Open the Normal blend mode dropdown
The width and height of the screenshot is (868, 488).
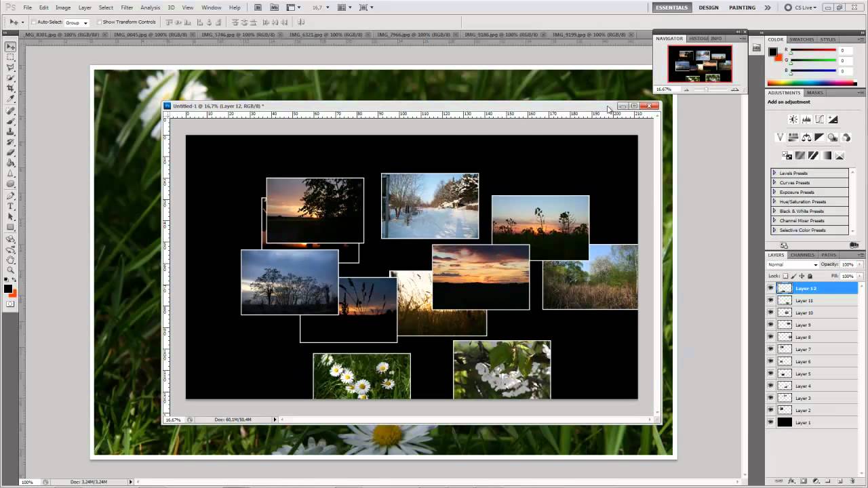(x=793, y=264)
